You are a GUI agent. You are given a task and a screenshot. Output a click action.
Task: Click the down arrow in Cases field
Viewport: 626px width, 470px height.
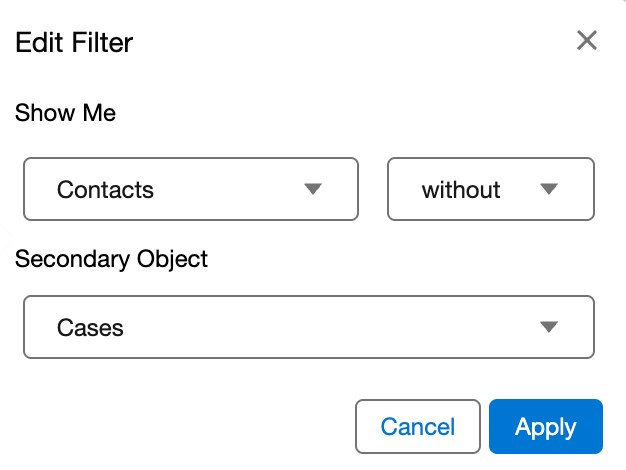click(547, 327)
